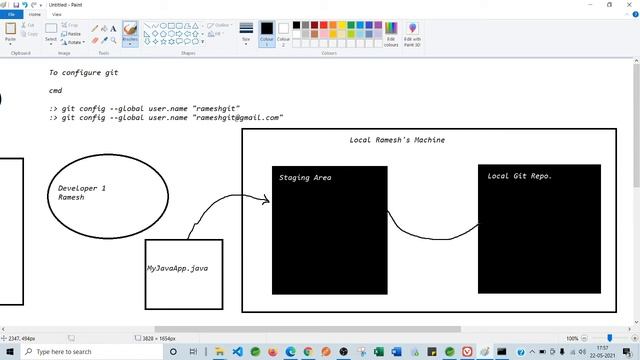This screenshot has width=640, height=360.
Task: Choose the Triangle shape
Action: 196,26
